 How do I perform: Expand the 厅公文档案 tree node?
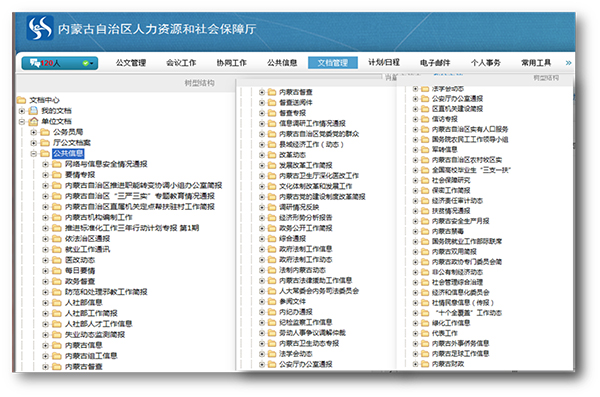(x=34, y=143)
